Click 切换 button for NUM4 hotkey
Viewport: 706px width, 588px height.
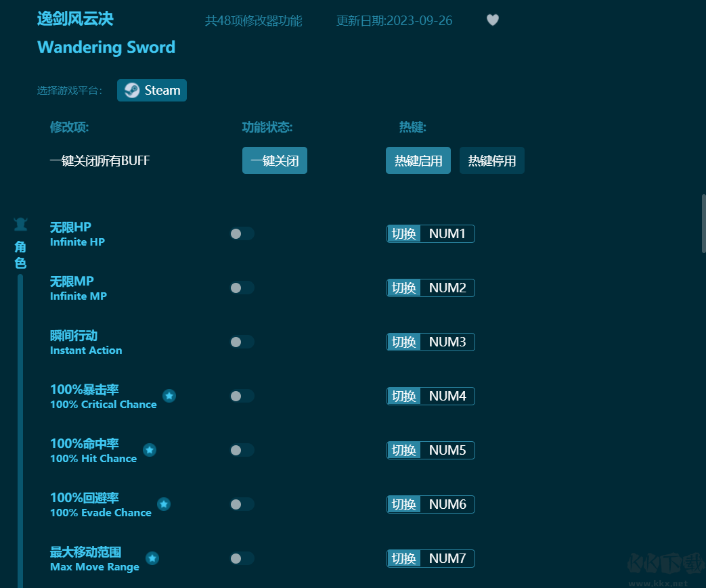[404, 396]
